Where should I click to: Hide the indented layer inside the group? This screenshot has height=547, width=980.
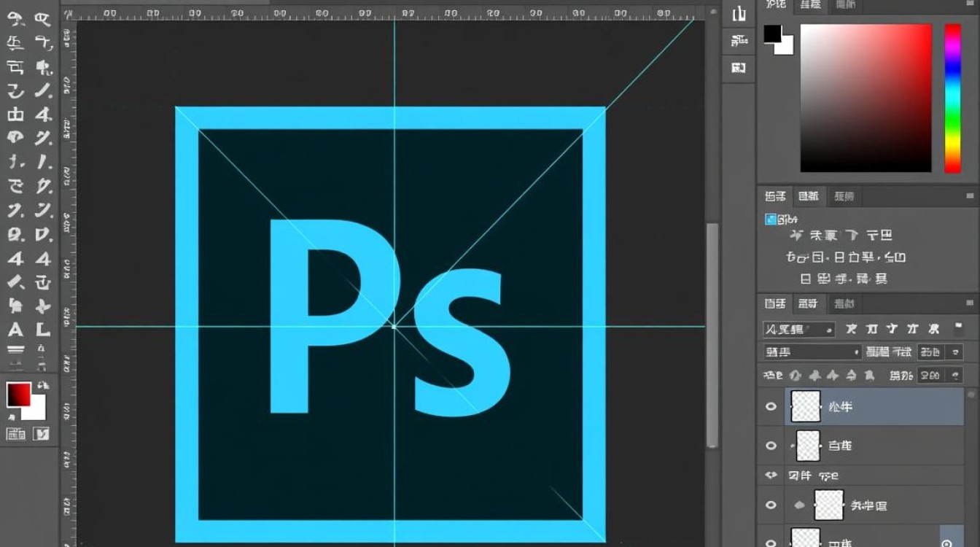(771, 505)
